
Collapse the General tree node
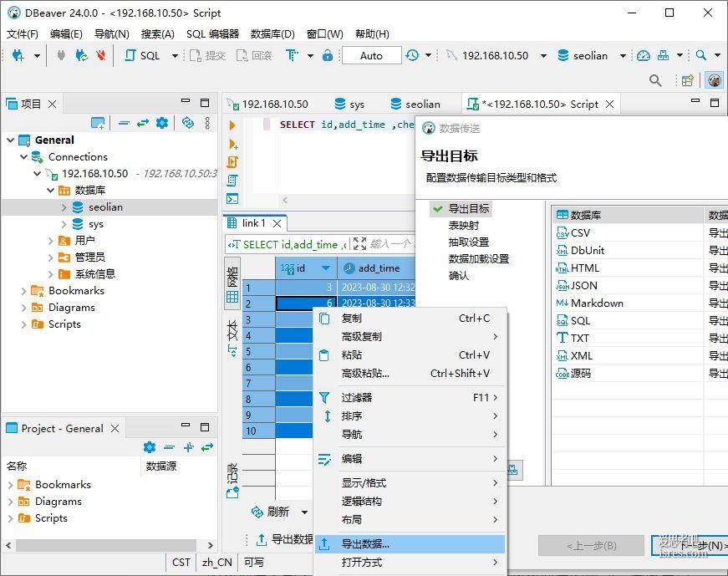tap(10, 140)
